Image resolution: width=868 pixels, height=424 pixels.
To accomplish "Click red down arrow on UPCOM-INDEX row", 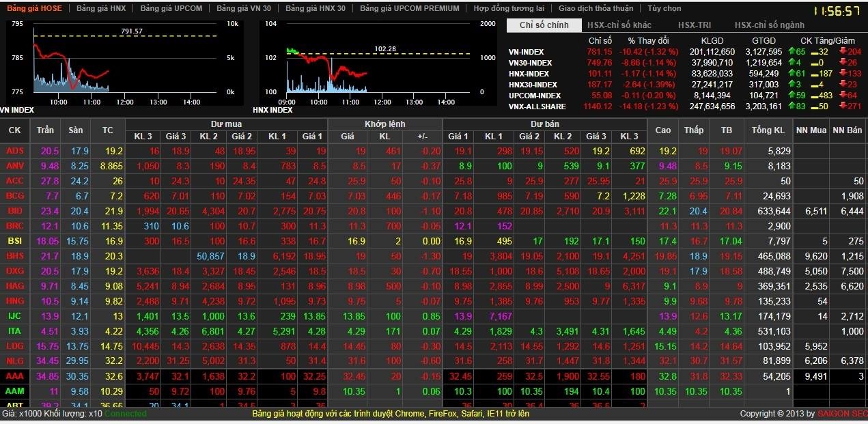I will click(843, 94).
